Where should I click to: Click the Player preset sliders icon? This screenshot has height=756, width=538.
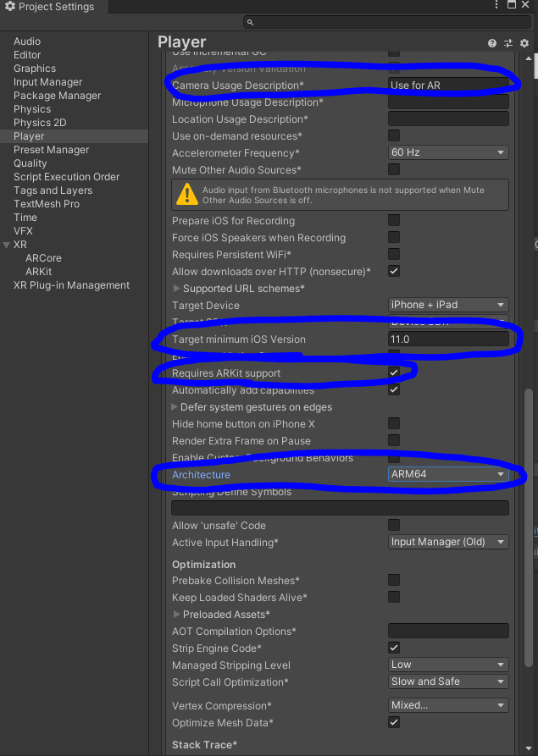pyautogui.click(x=508, y=43)
